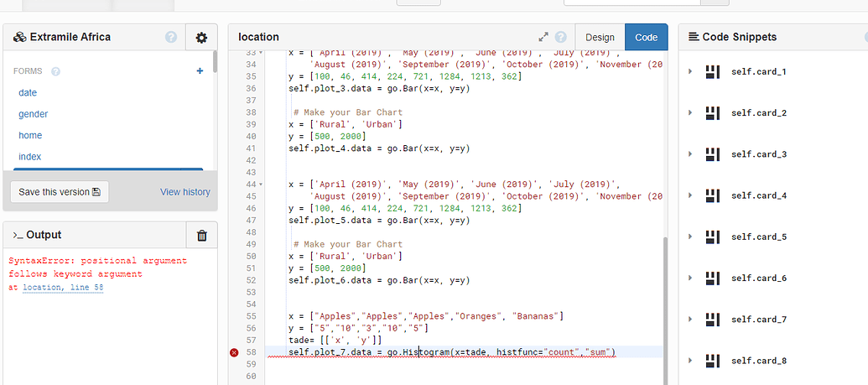Image resolution: width=868 pixels, height=385 pixels.
Task: Click help icon beside editor expand icon
Action: click(x=560, y=38)
